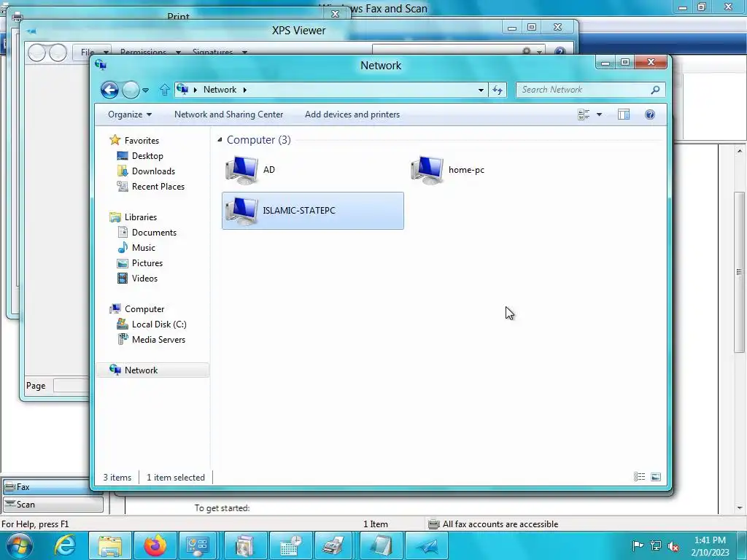Open the Organize menu

(130, 114)
